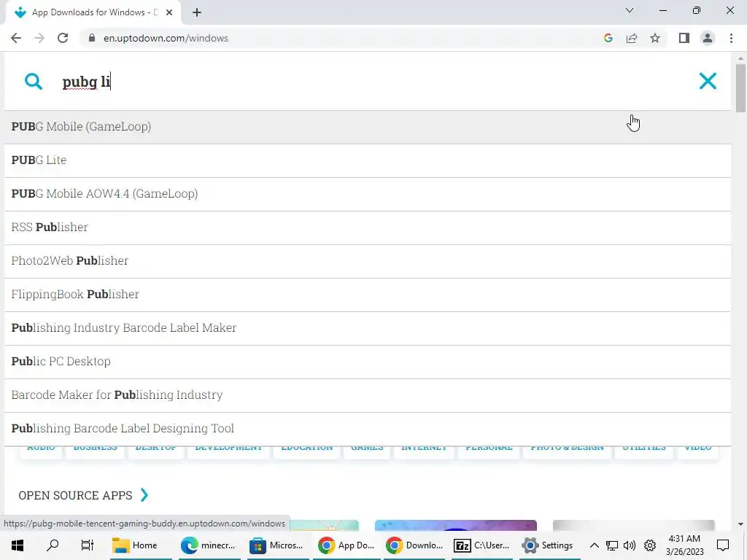747x560 pixels.
Task: Open the Chrome three-dot menu
Action: click(731, 38)
